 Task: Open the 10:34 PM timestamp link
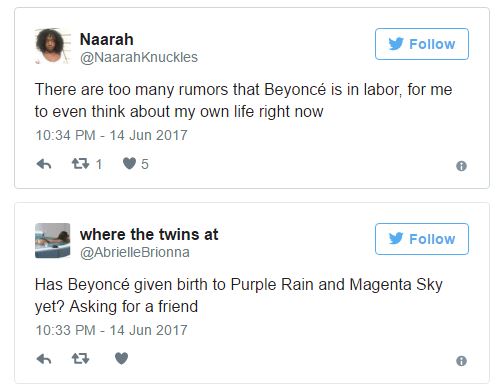[111, 135]
